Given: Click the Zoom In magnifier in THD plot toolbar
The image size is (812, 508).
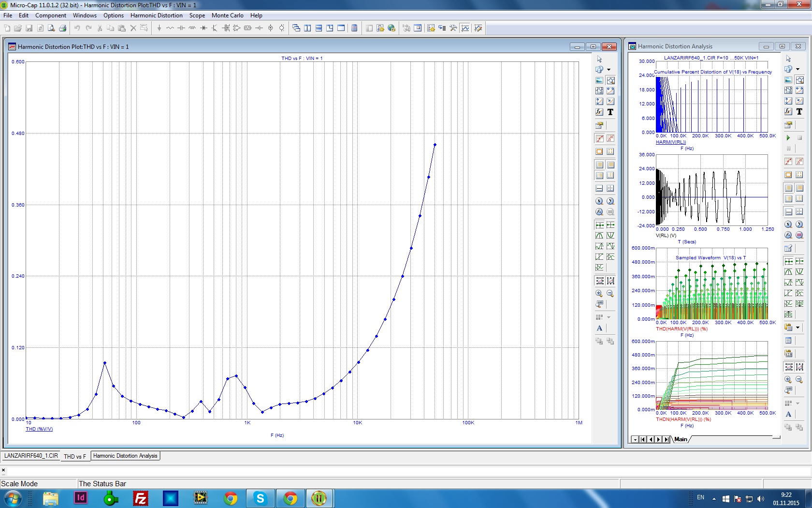Looking at the screenshot, I should click(599, 294).
